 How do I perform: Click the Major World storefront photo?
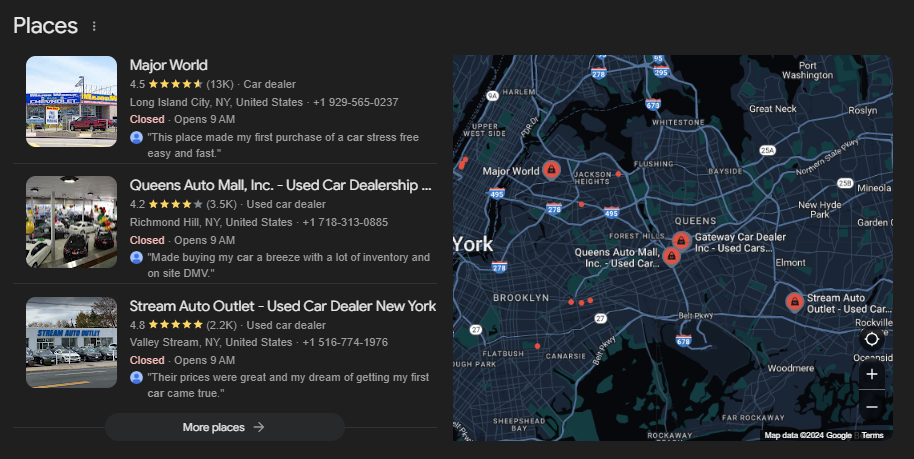click(71, 102)
